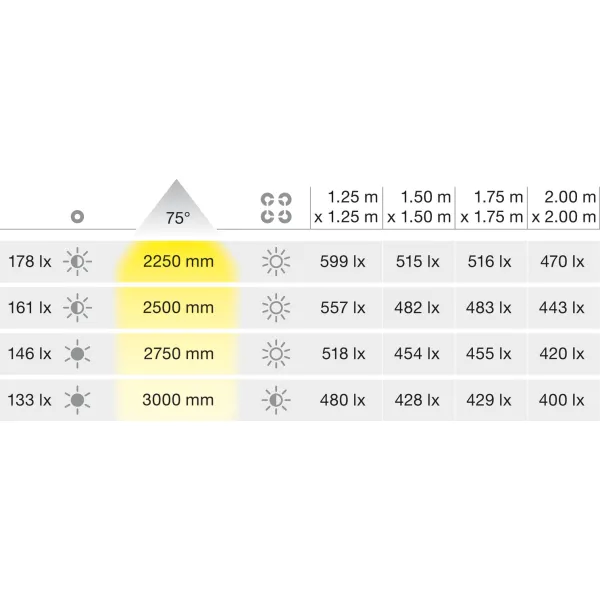The width and height of the screenshot is (600, 600).
Task: Click the half-filled sun icon beside 178 lx
Action: [77, 262]
